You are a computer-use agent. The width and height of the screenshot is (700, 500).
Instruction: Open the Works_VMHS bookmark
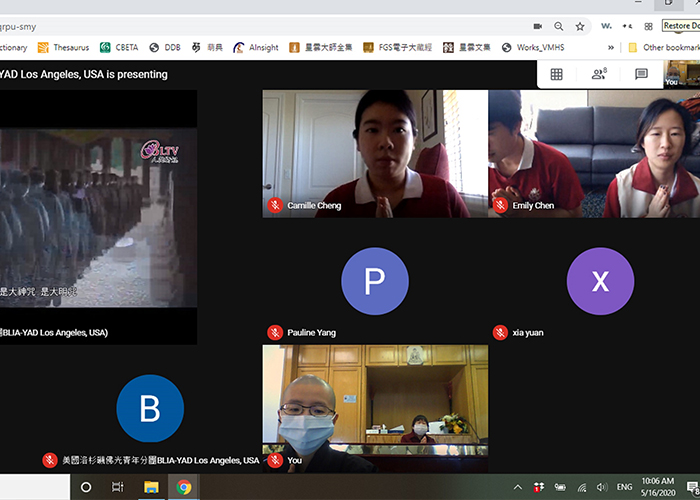533,47
